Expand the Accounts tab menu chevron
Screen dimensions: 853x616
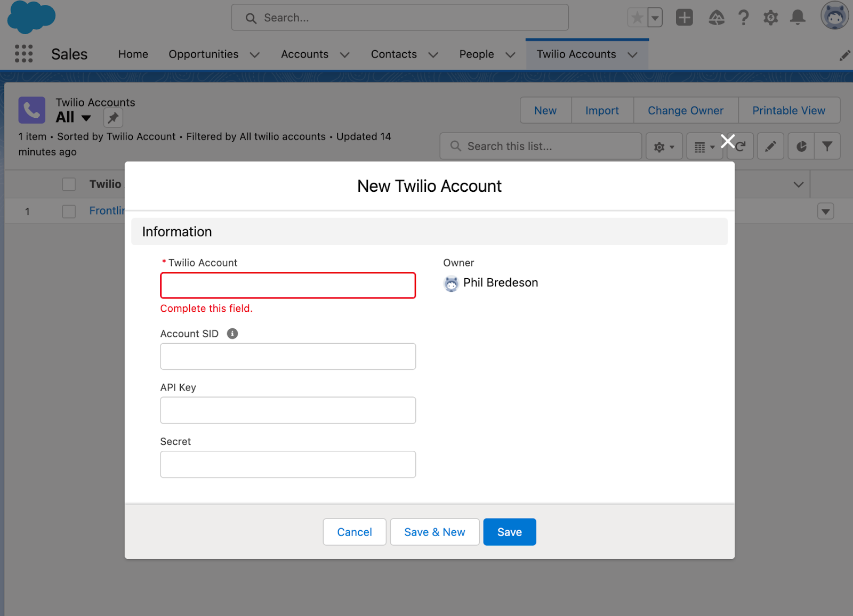coord(345,55)
